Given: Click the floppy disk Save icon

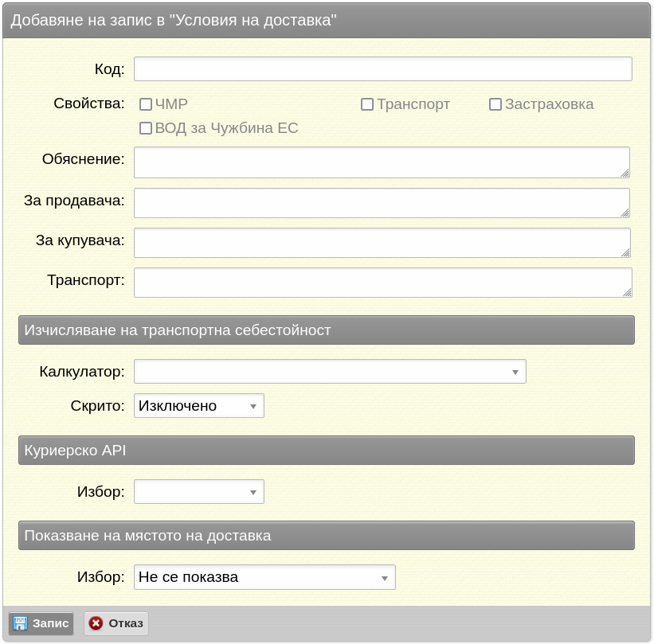Looking at the screenshot, I should coord(20,623).
